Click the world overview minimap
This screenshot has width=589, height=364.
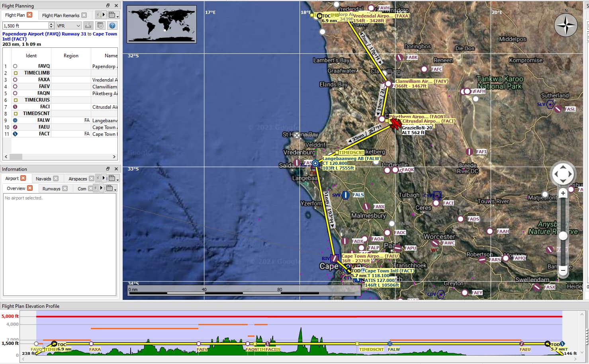coord(161,24)
